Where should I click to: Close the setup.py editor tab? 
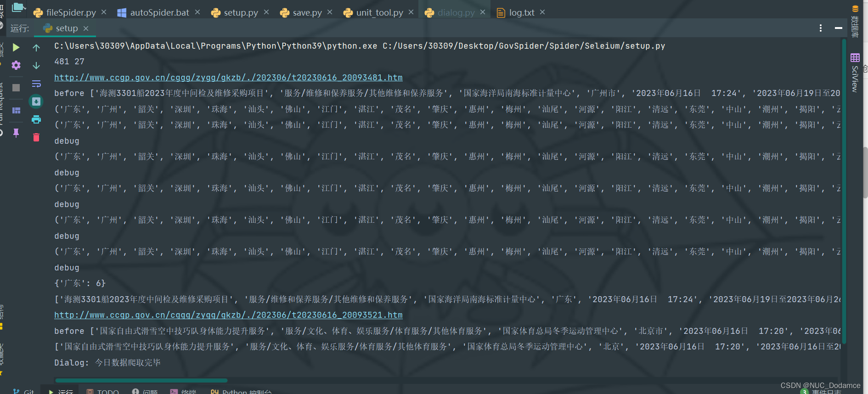tap(266, 12)
